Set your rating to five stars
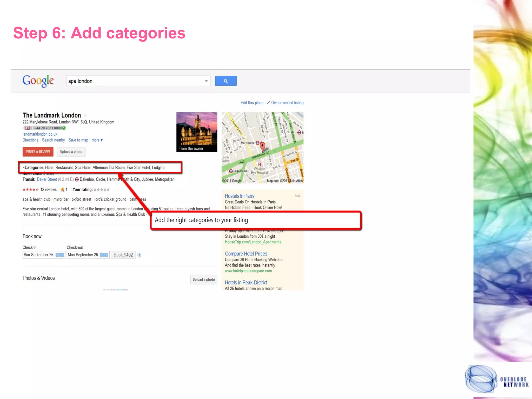The height and width of the screenshot is (399, 532). pos(108,190)
